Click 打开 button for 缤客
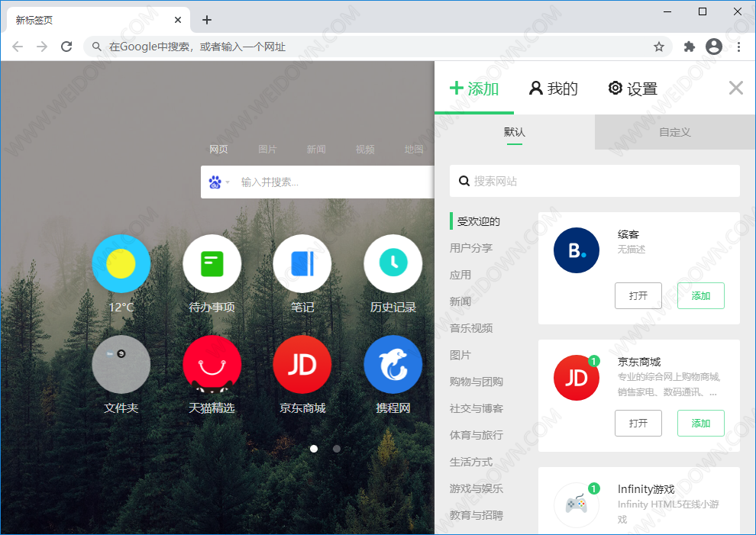 638,295
